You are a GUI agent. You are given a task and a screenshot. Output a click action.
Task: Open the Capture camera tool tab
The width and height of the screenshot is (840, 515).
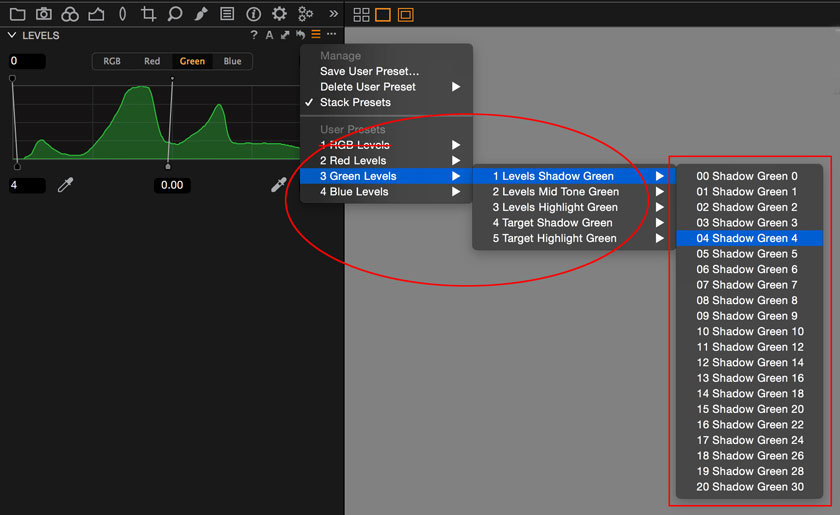pyautogui.click(x=43, y=14)
